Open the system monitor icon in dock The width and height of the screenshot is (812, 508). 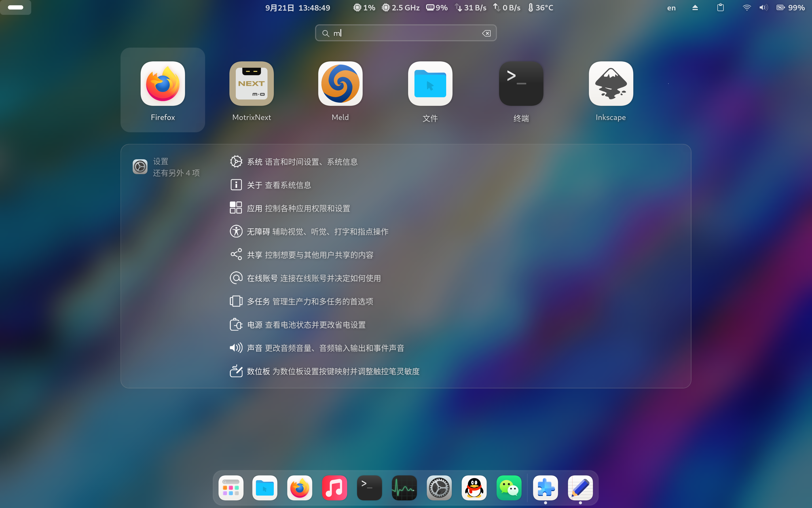[x=404, y=487]
